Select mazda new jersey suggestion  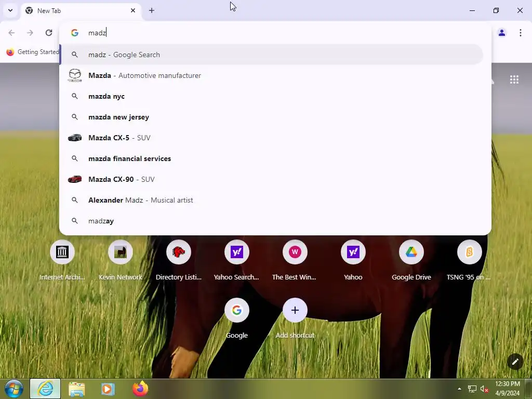coord(271,117)
